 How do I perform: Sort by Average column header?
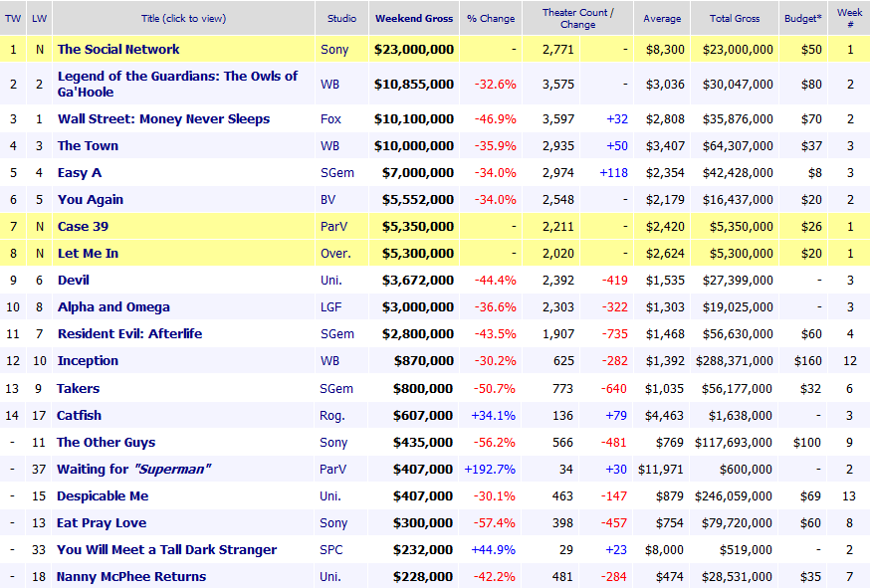tap(662, 18)
